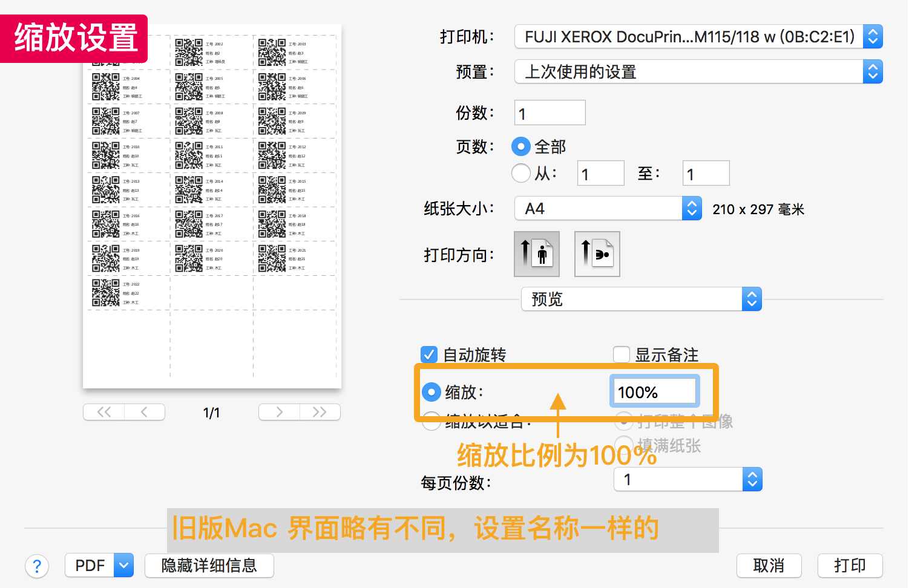Click the print preview page thumbnail

click(212, 207)
